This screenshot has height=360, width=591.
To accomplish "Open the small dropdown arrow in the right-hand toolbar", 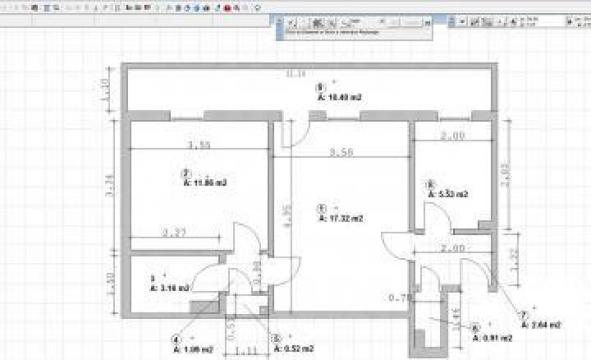I will coord(462,22).
